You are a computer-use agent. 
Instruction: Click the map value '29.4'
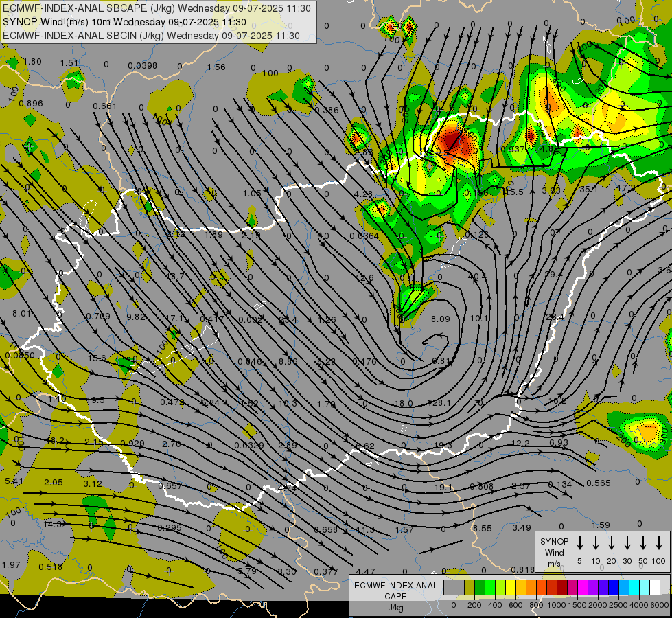553,275
